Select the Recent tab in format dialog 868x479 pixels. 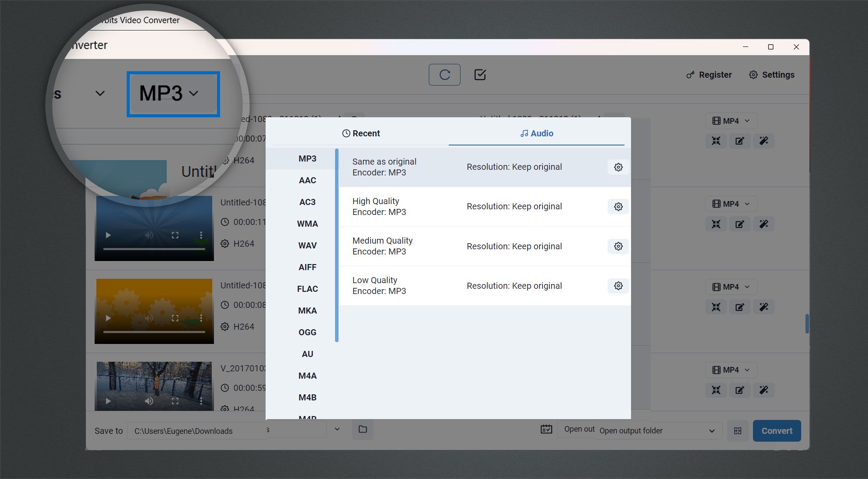(360, 133)
